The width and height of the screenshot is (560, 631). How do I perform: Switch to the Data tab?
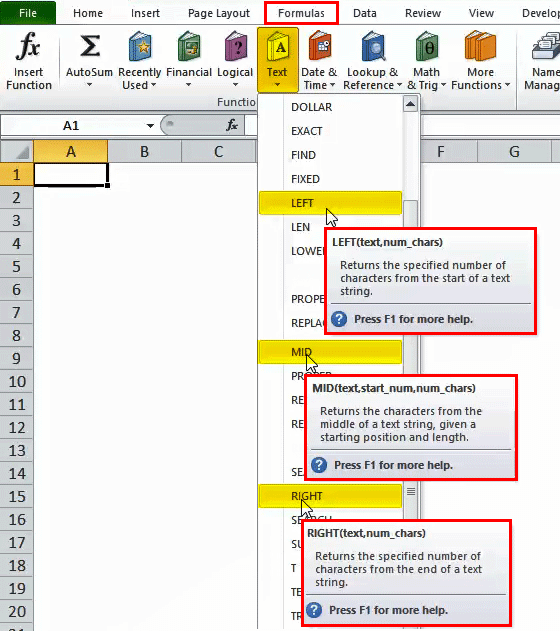click(364, 13)
